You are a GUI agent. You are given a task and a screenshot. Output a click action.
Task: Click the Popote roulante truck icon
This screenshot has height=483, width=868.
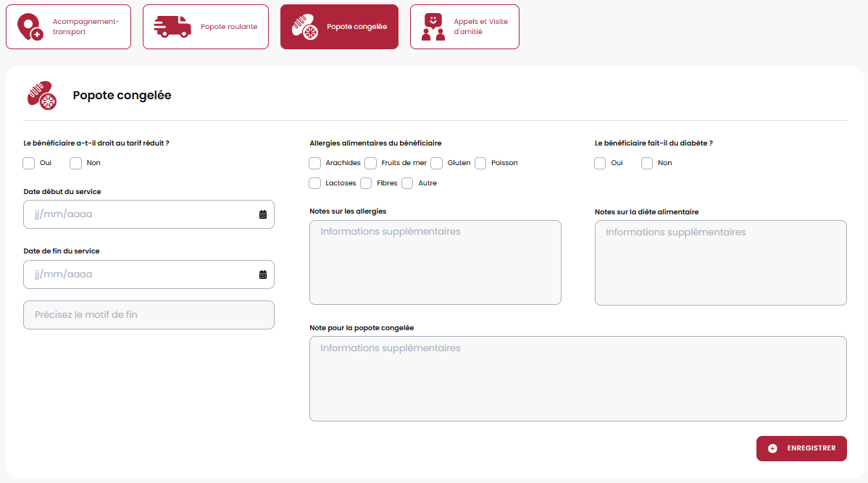pyautogui.click(x=172, y=27)
